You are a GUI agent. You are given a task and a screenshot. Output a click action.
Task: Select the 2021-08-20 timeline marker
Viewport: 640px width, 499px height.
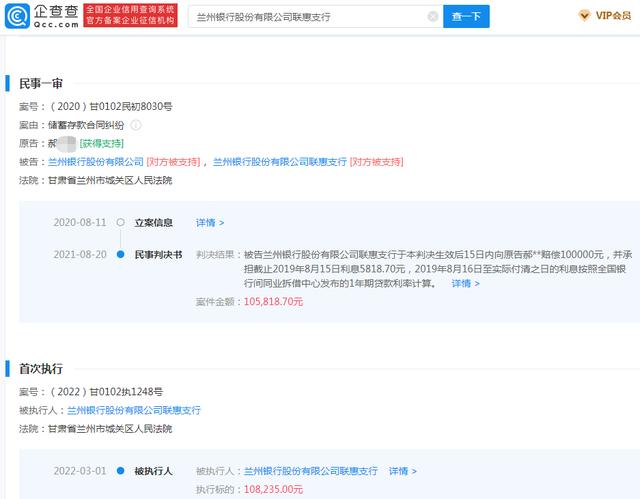(x=120, y=255)
